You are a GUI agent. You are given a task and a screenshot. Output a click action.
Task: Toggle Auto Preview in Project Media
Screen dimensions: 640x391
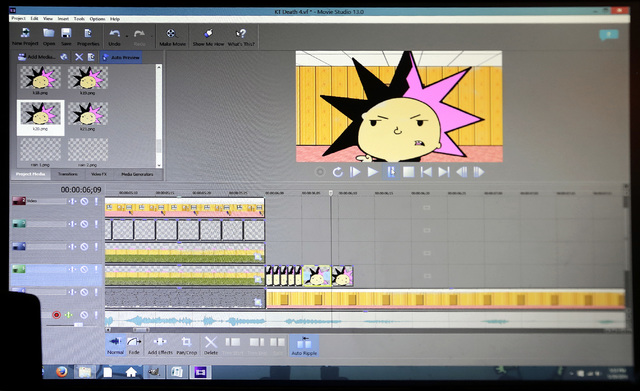coord(121,57)
